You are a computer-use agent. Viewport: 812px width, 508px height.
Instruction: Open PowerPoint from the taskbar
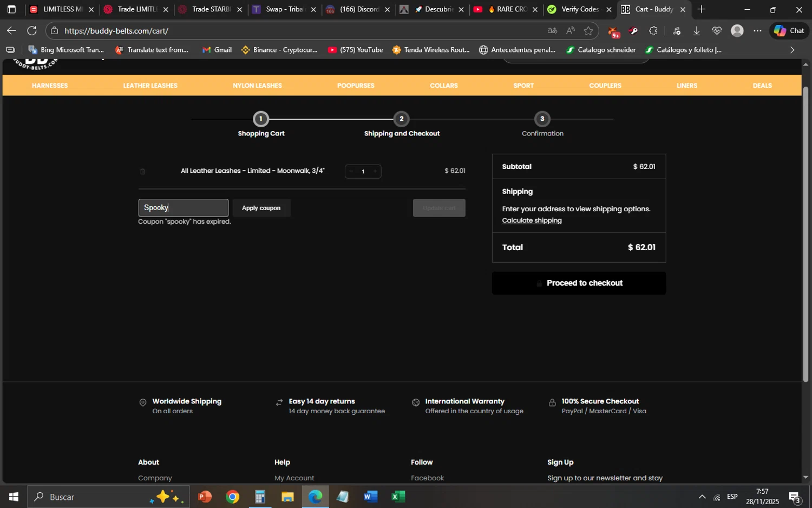[x=205, y=497]
